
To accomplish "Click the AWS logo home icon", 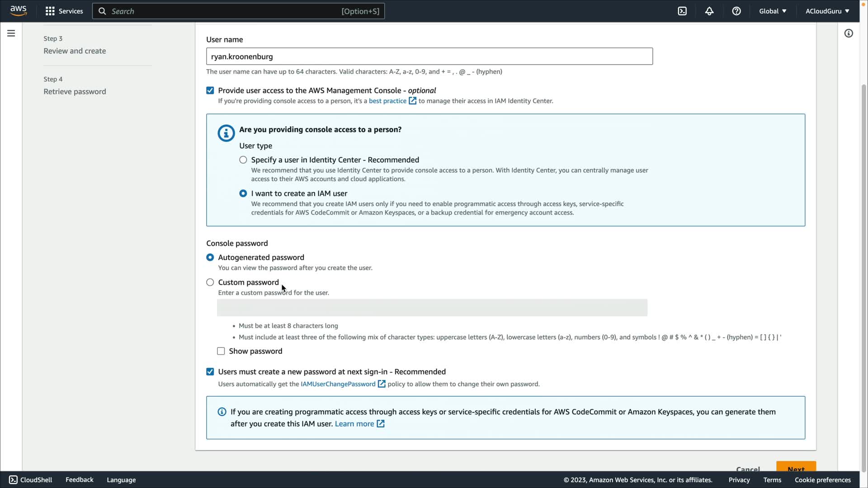I will point(18,11).
